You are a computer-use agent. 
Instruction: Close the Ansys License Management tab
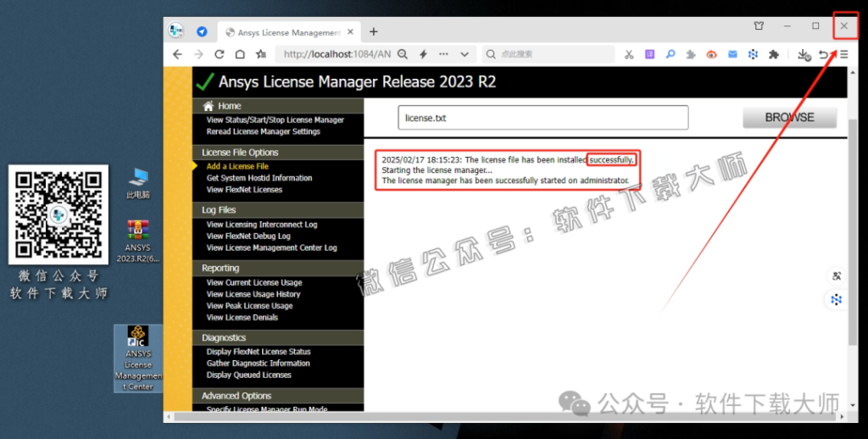tap(350, 32)
